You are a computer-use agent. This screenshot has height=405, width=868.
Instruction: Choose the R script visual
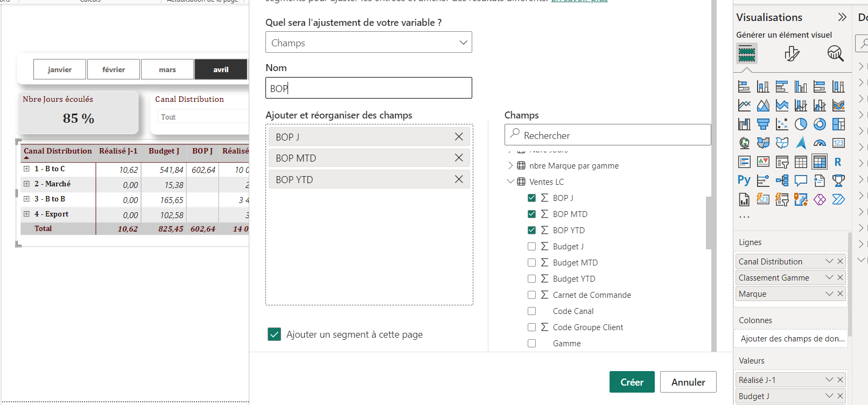[838, 162]
